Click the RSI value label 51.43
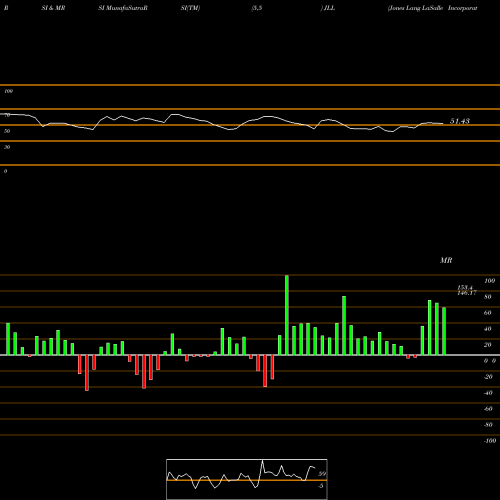500x500 pixels. [x=460, y=121]
